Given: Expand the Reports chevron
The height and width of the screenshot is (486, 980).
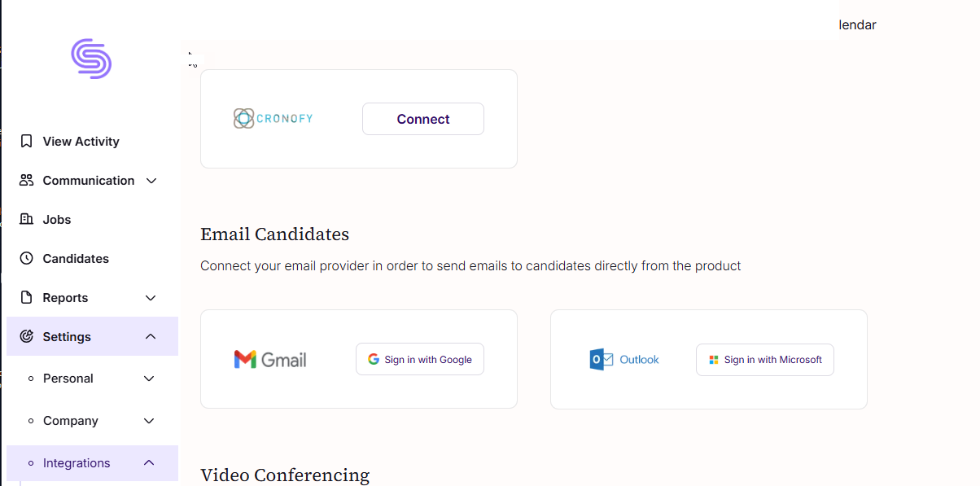Looking at the screenshot, I should click(151, 298).
